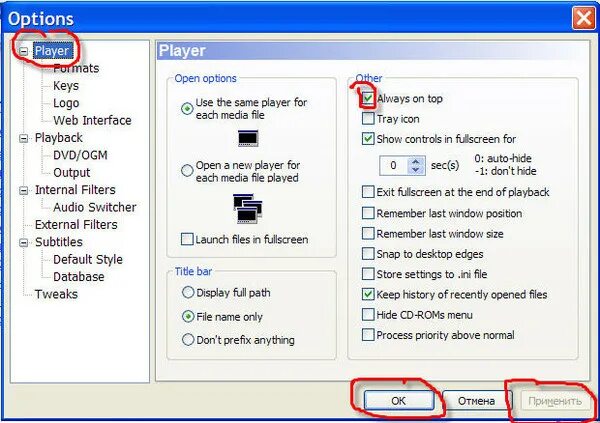
Task: Select Open a new player radio button
Action: (187, 170)
